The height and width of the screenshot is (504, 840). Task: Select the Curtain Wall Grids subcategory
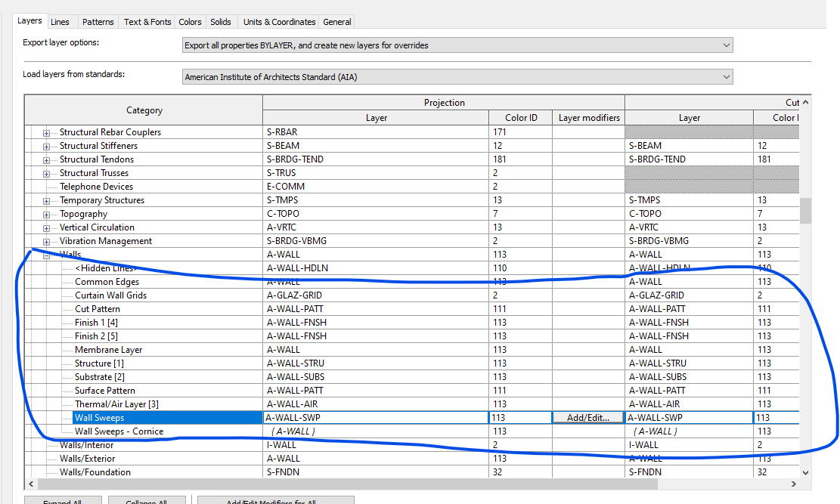coord(110,295)
